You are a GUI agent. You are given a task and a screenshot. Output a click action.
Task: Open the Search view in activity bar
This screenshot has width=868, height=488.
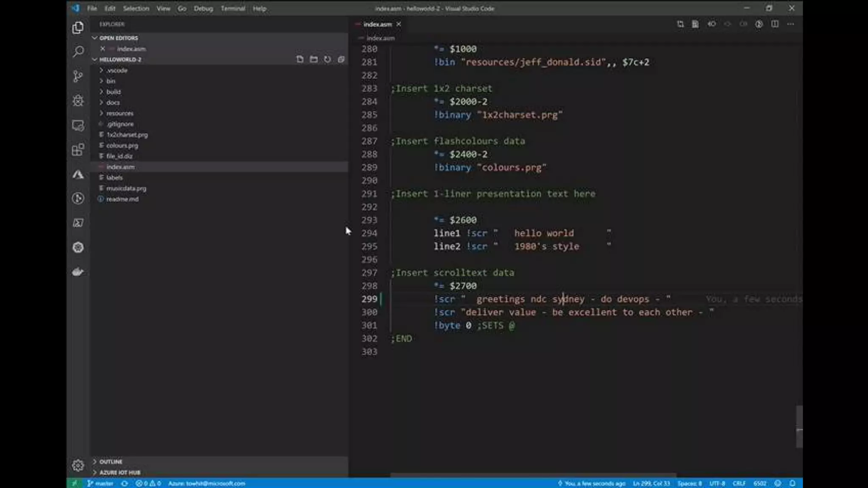[x=78, y=52]
